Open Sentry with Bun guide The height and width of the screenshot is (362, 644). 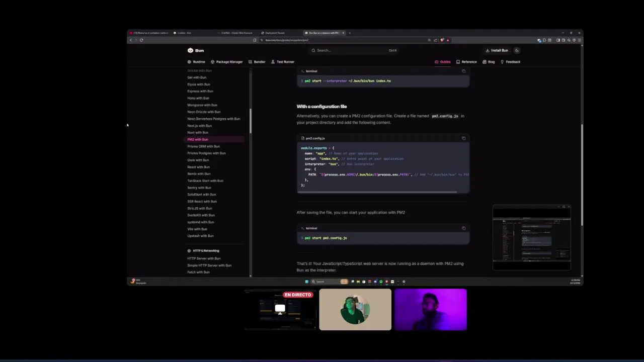tap(199, 188)
